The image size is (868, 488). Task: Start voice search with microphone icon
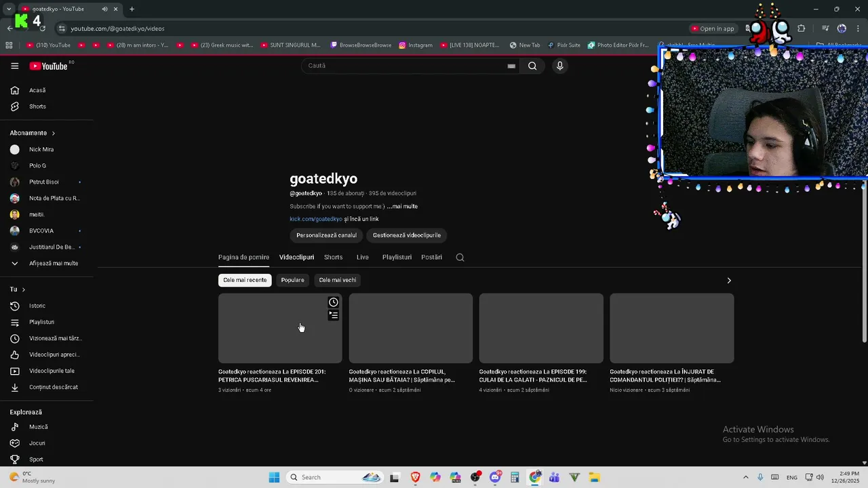(559, 66)
